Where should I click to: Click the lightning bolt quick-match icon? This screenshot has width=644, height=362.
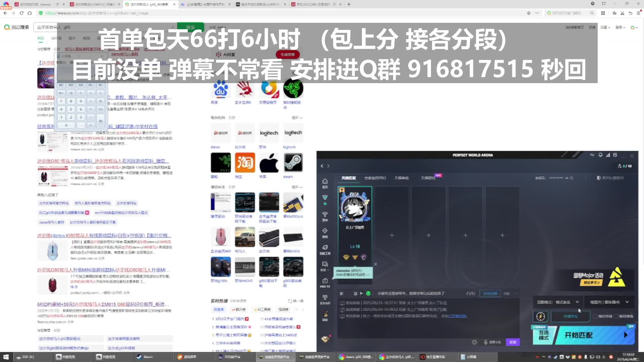540,317
